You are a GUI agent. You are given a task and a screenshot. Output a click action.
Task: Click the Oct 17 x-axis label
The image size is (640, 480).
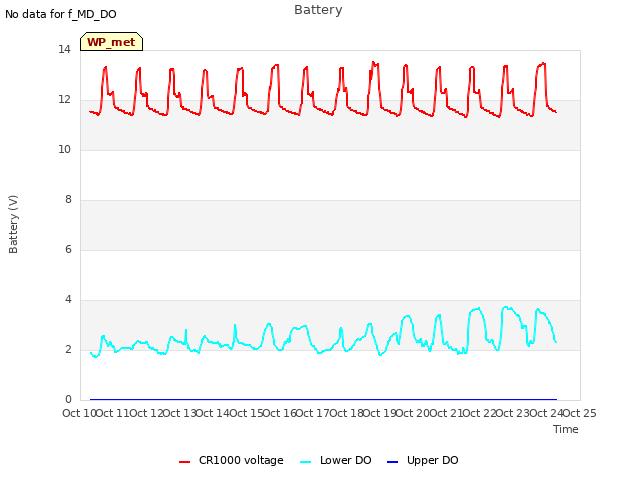click(312, 413)
